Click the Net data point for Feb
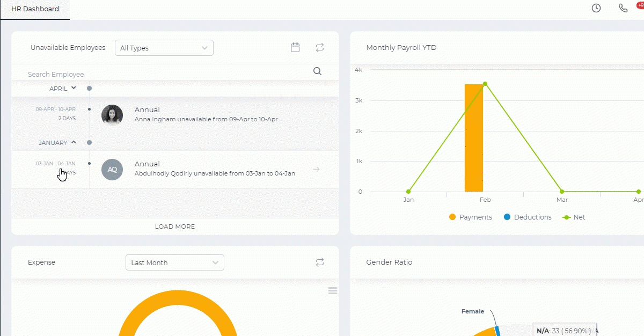Image resolution: width=644 pixels, height=336 pixels. pyautogui.click(x=485, y=84)
